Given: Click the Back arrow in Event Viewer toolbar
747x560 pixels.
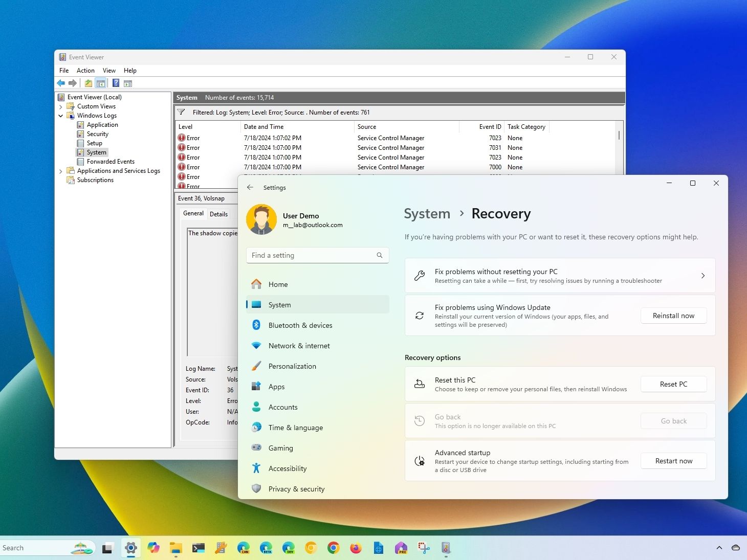Looking at the screenshot, I should [x=61, y=83].
